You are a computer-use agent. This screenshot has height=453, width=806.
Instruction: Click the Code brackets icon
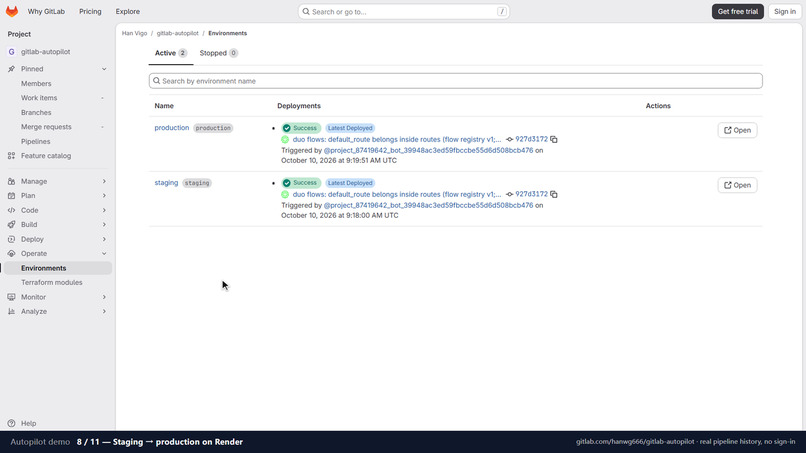[11, 210]
